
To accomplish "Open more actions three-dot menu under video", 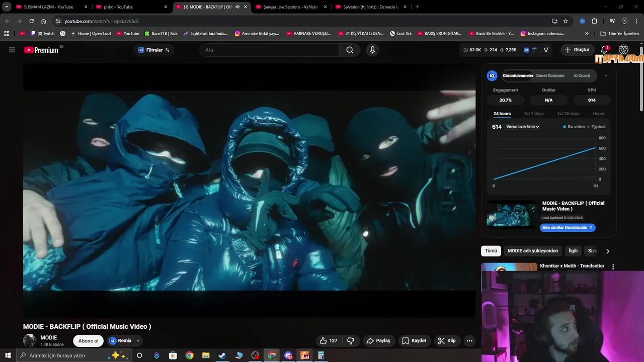I will [469, 341].
